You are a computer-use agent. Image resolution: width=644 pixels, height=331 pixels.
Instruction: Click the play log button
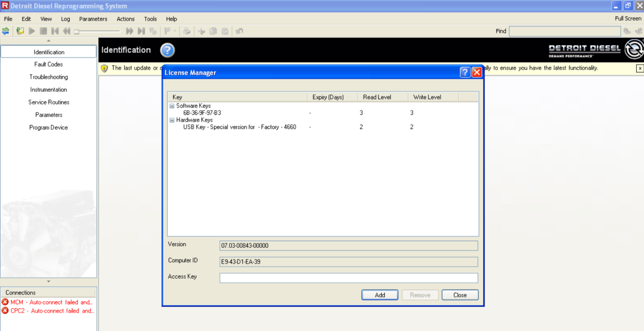click(x=32, y=31)
